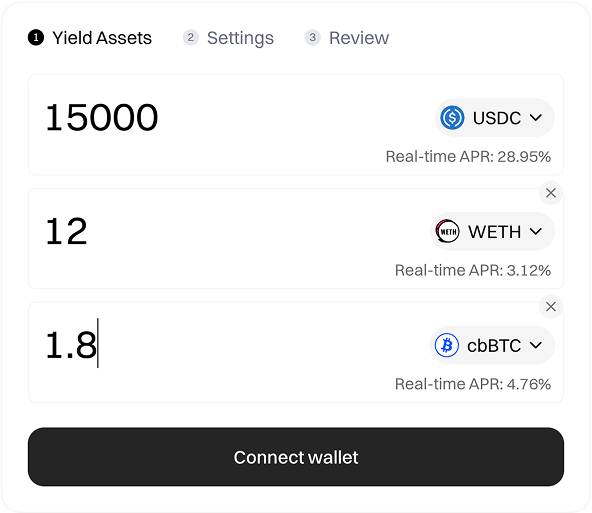This screenshot has width=592, height=513.
Task: Go to the Settings step
Action: (x=228, y=38)
